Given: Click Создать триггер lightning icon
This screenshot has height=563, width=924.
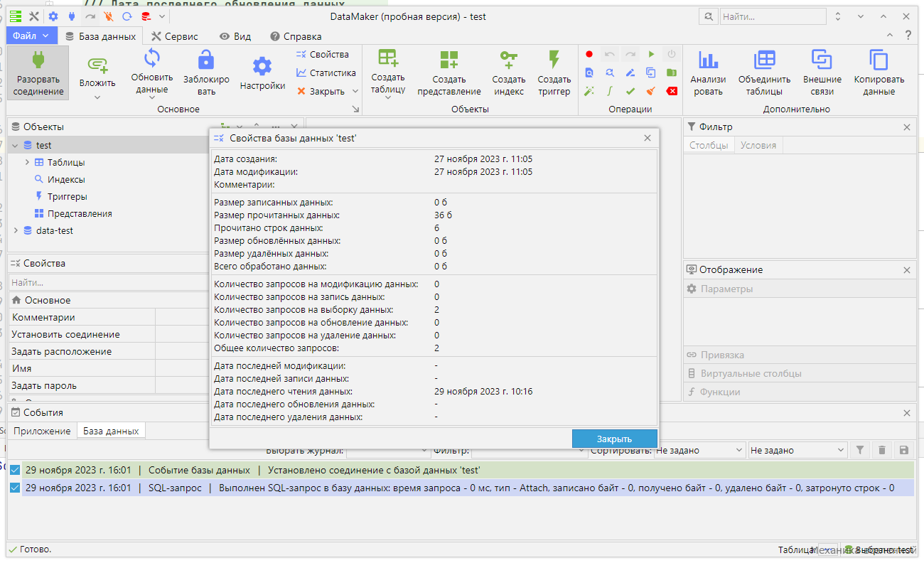Looking at the screenshot, I should point(554,59).
